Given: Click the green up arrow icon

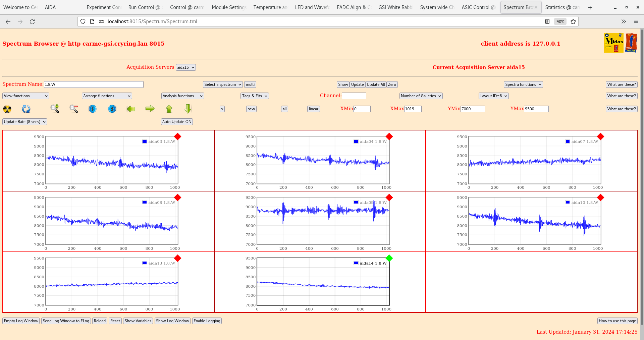Looking at the screenshot, I should [169, 109].
